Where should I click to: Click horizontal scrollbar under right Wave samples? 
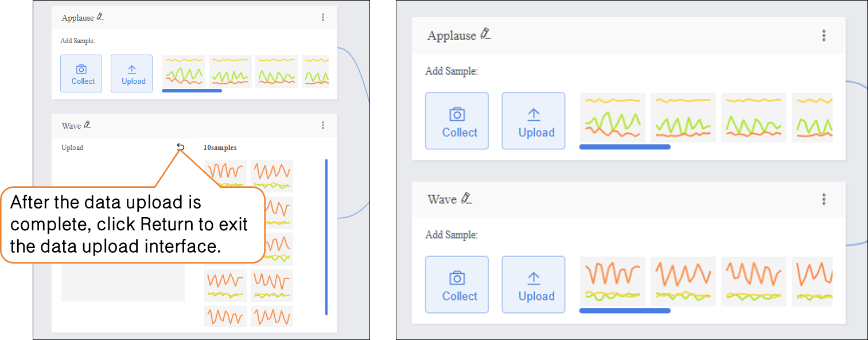coord(625,311)
